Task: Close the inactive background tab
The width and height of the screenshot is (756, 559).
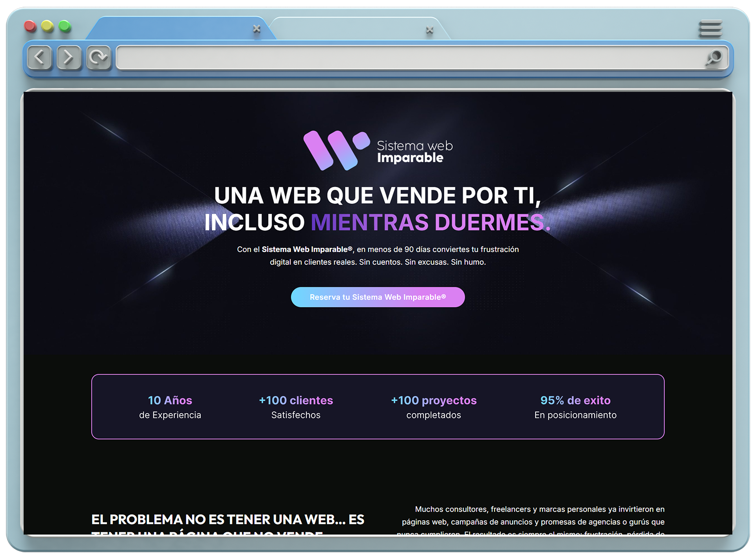Action: [429, 30]
